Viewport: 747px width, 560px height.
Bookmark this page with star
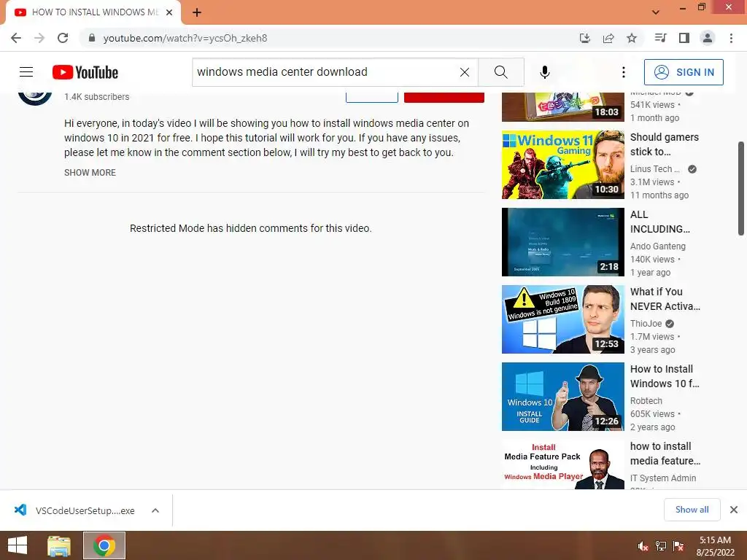pos(632,38)
